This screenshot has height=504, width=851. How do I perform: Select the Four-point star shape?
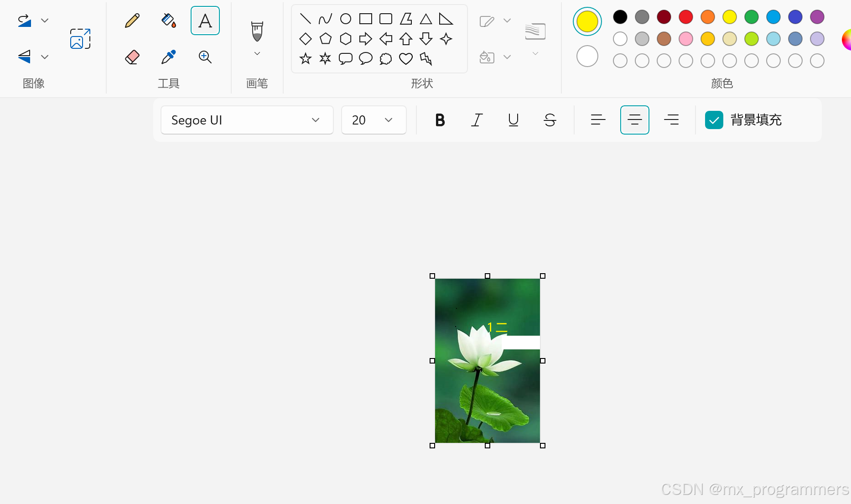point(446,39)
